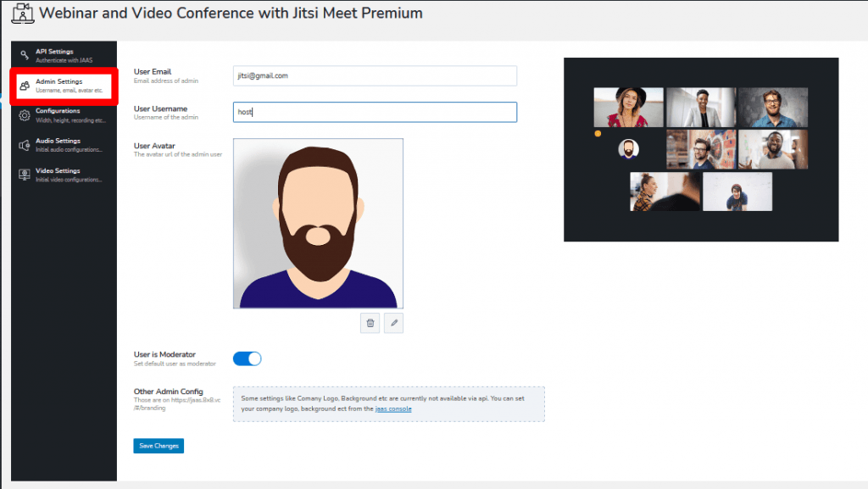Open the API Settings tab
This screenshot has width=868, height=489.
tap(64, 55)
